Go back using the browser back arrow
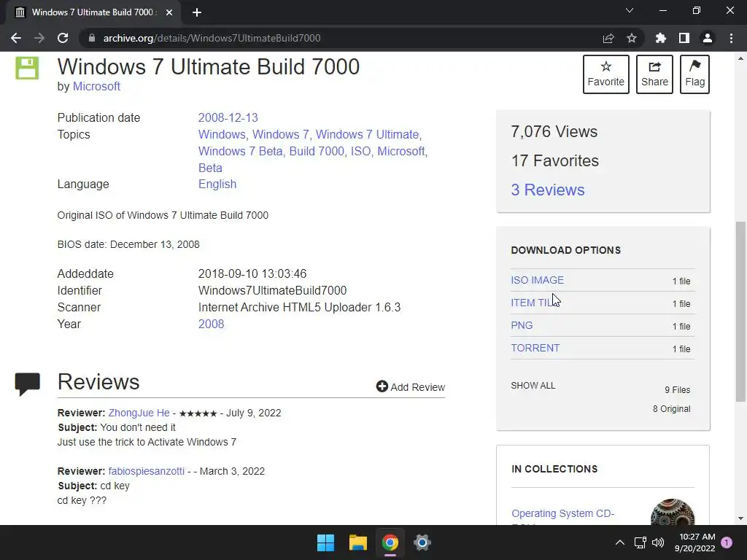 [16, 38]
